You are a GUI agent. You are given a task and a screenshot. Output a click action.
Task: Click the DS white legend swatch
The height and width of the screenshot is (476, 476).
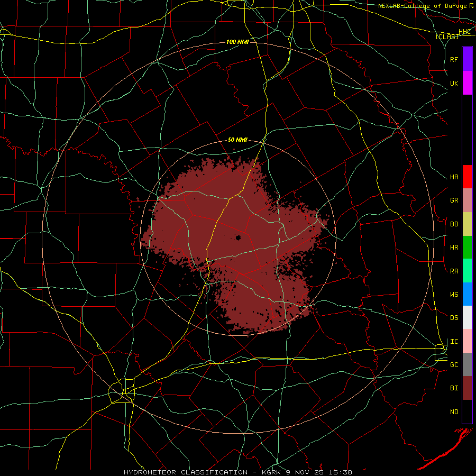pyautogui.click(x=467, y=317)
